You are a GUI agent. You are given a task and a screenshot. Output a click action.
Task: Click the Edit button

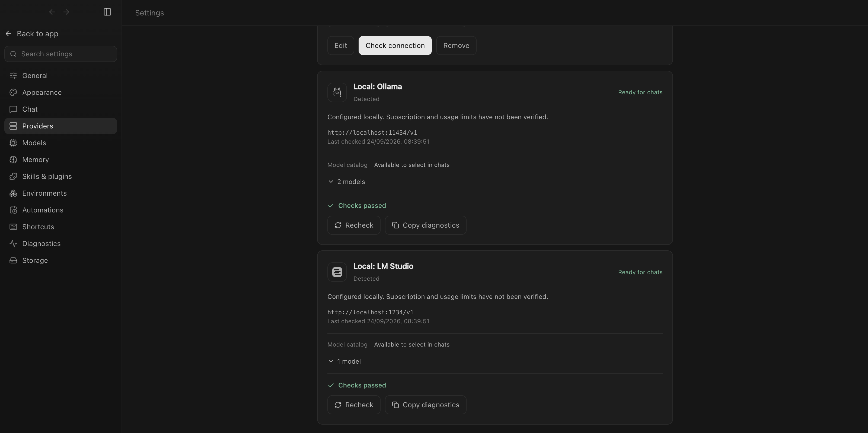(341, 46)
